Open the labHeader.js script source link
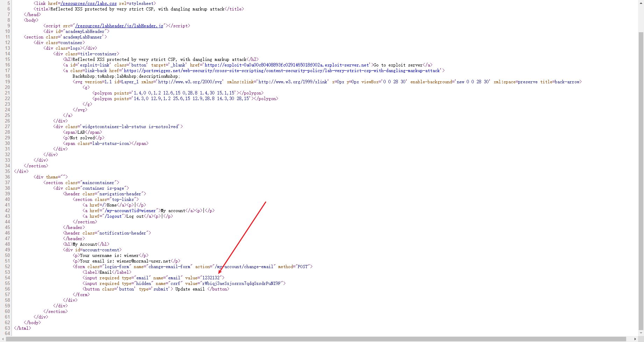This screenshot has height=342, width=644. [x=119, y=26]
